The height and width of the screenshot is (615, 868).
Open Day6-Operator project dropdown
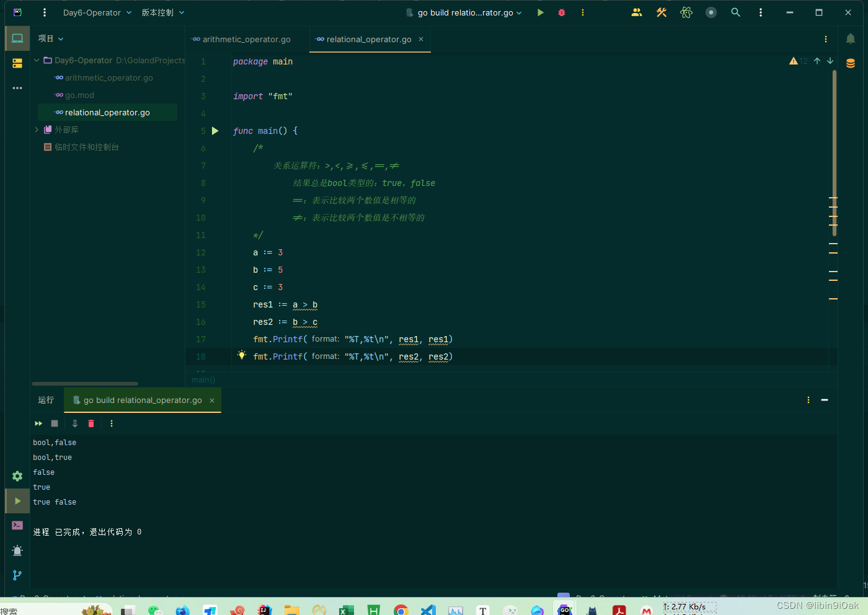pos(97,12)
